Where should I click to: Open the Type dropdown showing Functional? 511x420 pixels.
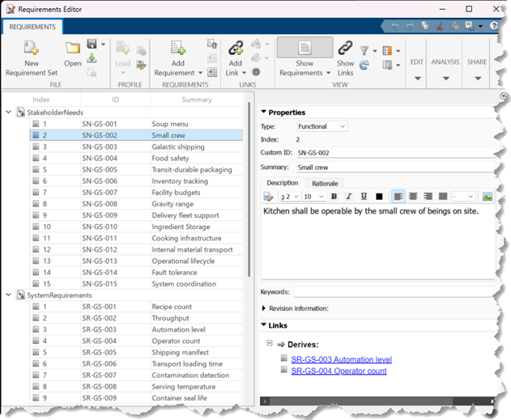click(322, 126)
